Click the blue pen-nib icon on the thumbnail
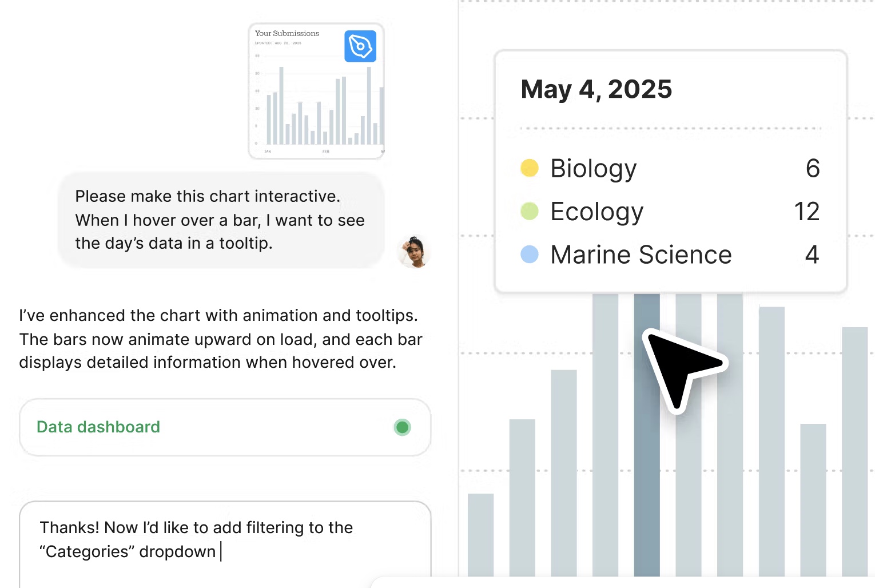 pyautogui.click(x=360, y=46)
